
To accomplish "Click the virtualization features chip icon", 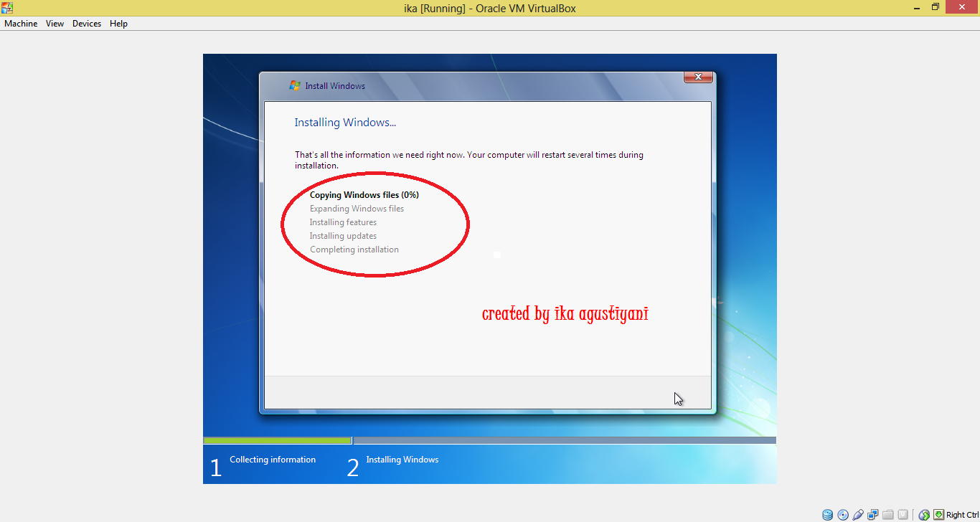I will pyautogui.click(x=903, y=514).
